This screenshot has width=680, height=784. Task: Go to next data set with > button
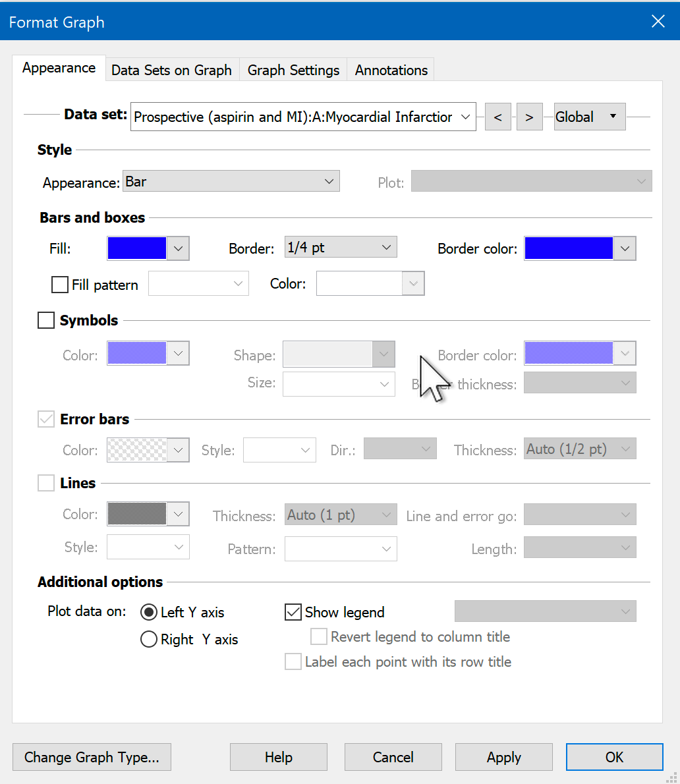coord(529,117)
